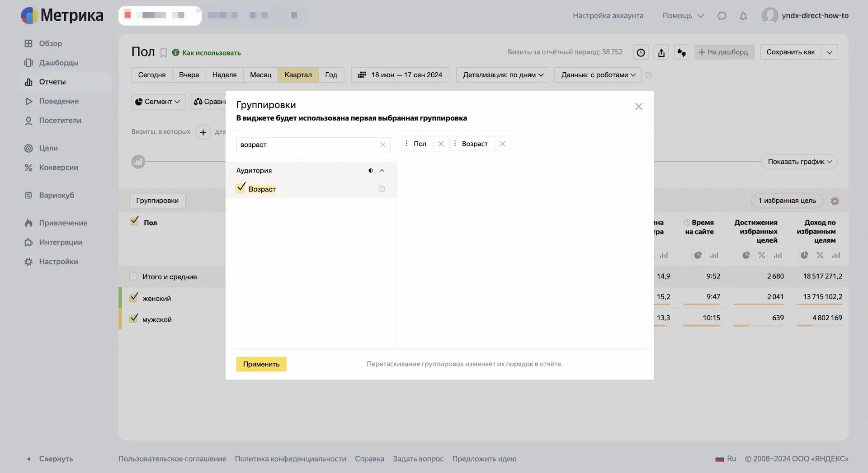Click the plus icon to add visit condition
868x473 pixels.
(x=203, y=132)
